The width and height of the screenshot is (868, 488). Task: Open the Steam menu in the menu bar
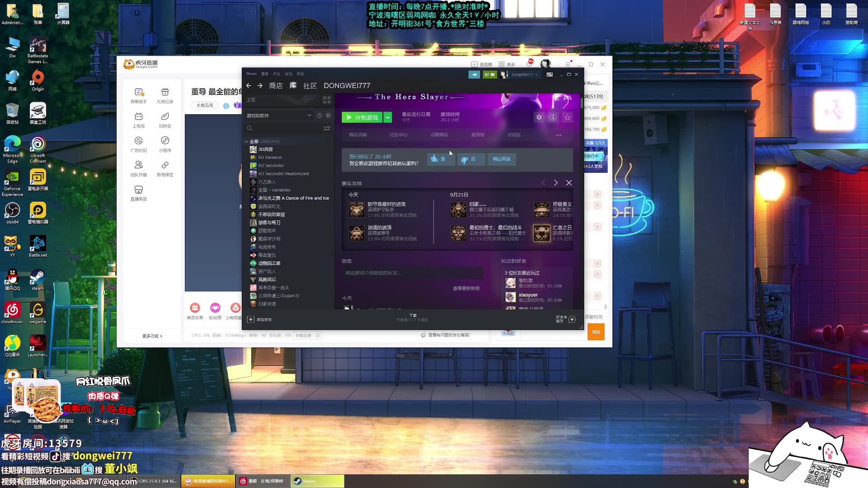[251, 74]
